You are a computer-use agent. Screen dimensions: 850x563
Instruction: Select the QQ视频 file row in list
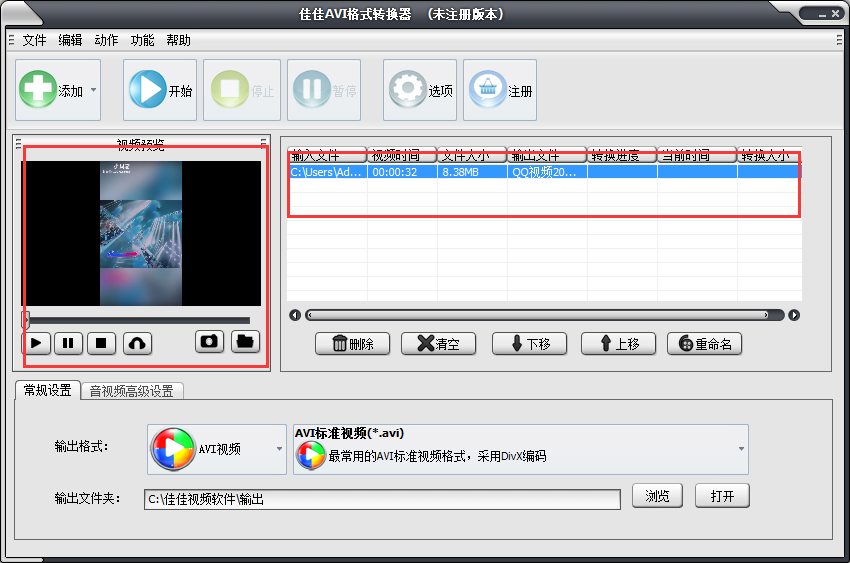[x=544, y=172]
